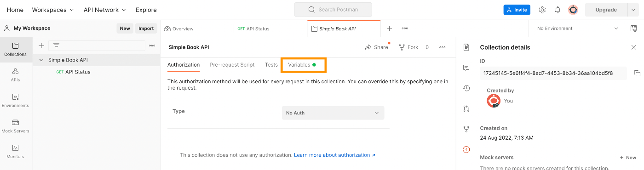Image resolution: width=644 pixels, height=170 pixels.
Task: Open a new tab with plus icon
Action: (x=389, y=28)
